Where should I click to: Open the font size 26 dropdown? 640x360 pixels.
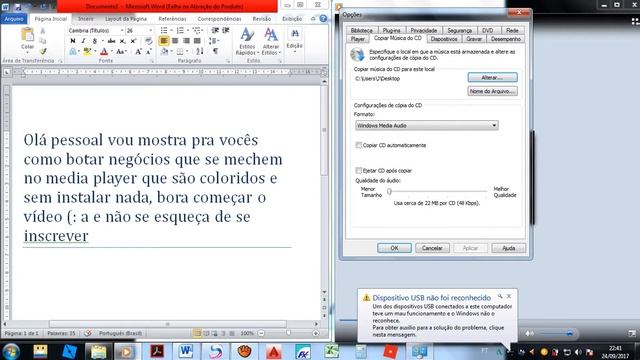[151, 31]
